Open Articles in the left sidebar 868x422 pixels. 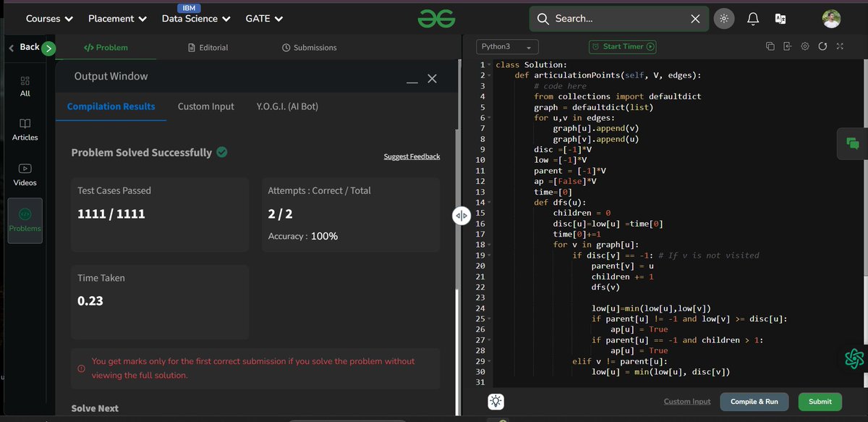[x=25, y=130]
